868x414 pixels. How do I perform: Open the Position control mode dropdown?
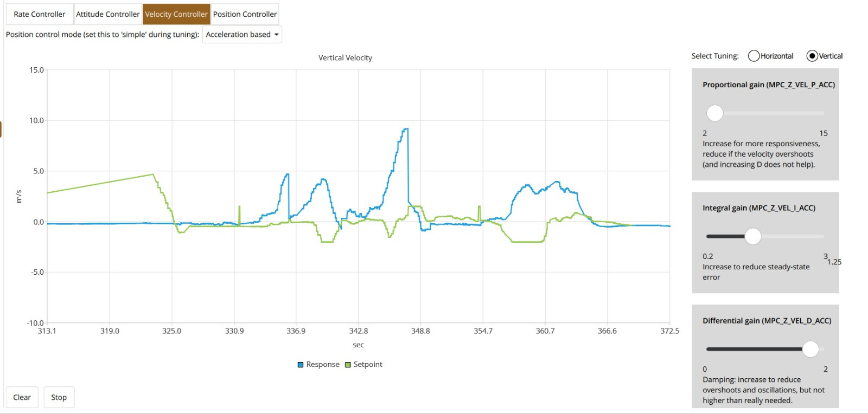coord(242,35)
